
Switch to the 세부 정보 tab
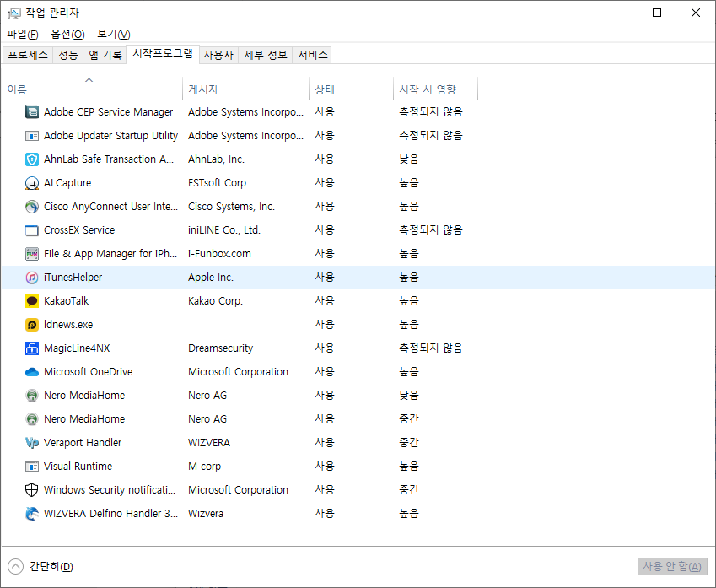(x=266, y=56)
